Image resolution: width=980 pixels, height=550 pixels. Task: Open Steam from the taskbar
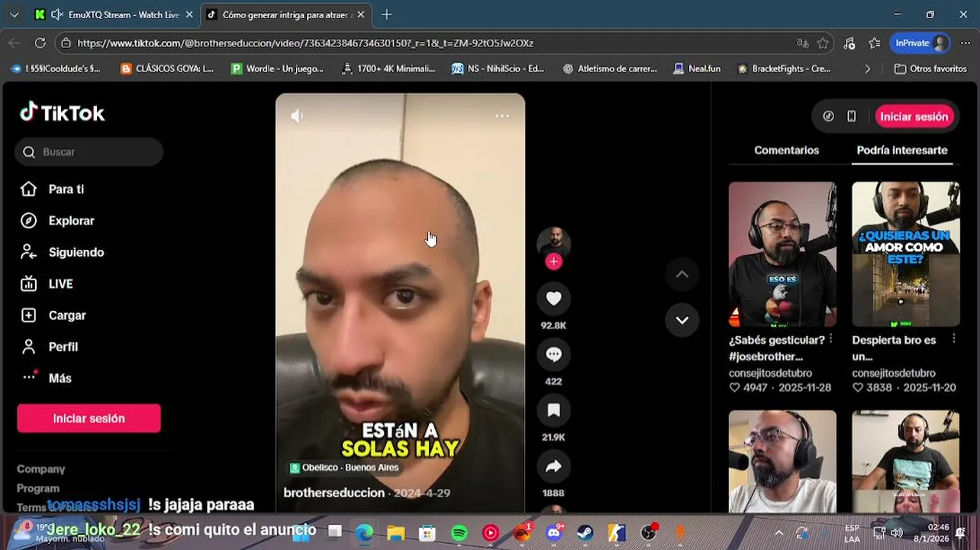(585, 532)
